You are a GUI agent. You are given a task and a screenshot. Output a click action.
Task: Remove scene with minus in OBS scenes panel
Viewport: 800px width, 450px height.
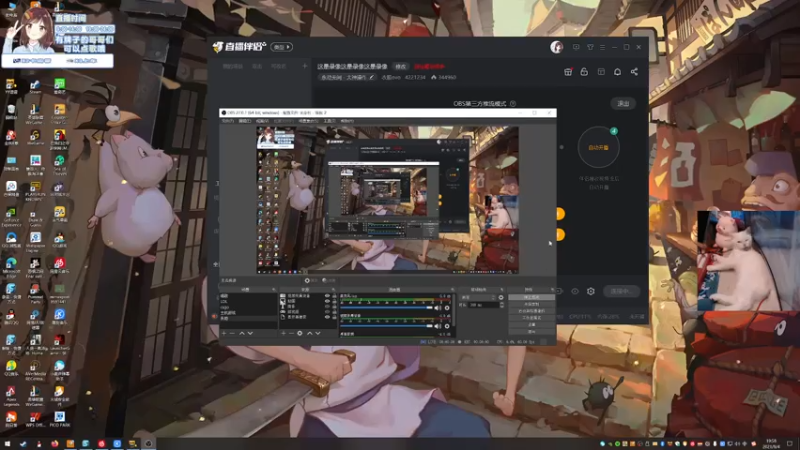(x=232, y=333)
